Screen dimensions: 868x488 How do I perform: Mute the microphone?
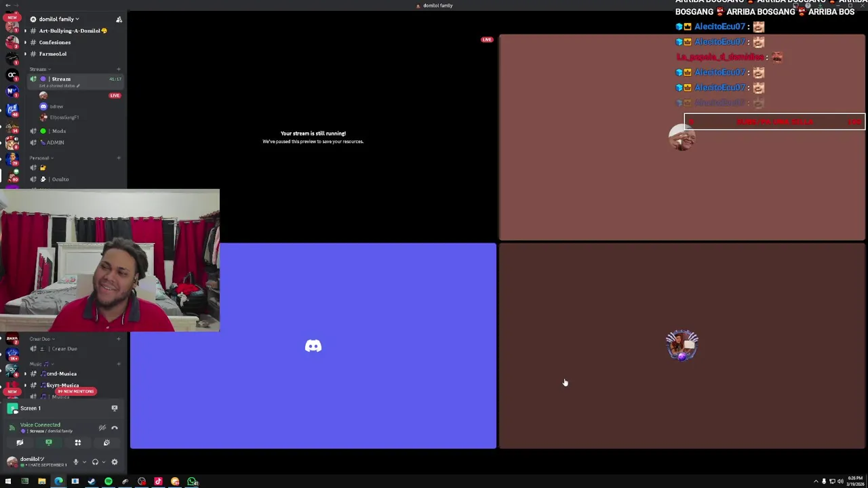coord(76,462)
